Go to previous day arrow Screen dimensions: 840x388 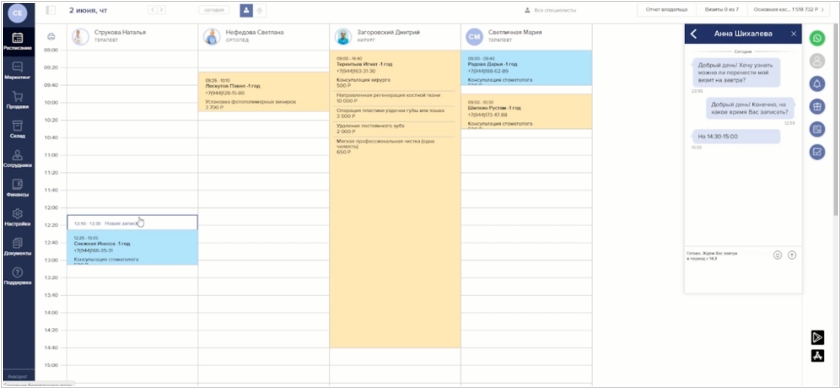point(152,10)
